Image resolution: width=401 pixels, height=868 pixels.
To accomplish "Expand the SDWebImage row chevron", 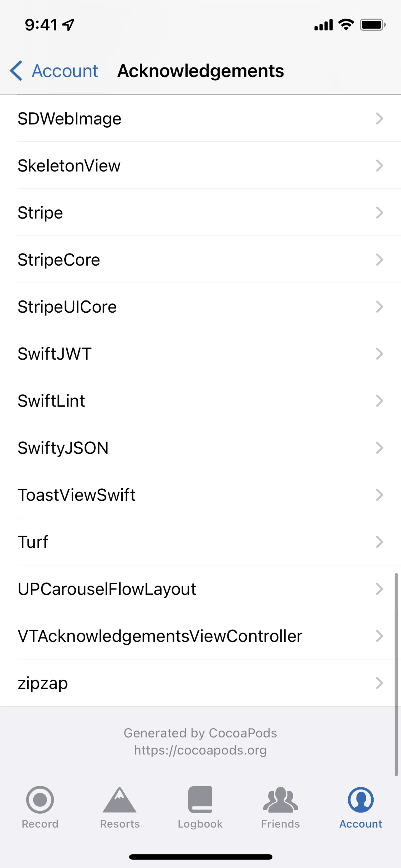I will pyautogui.click(x=379, y=119).
